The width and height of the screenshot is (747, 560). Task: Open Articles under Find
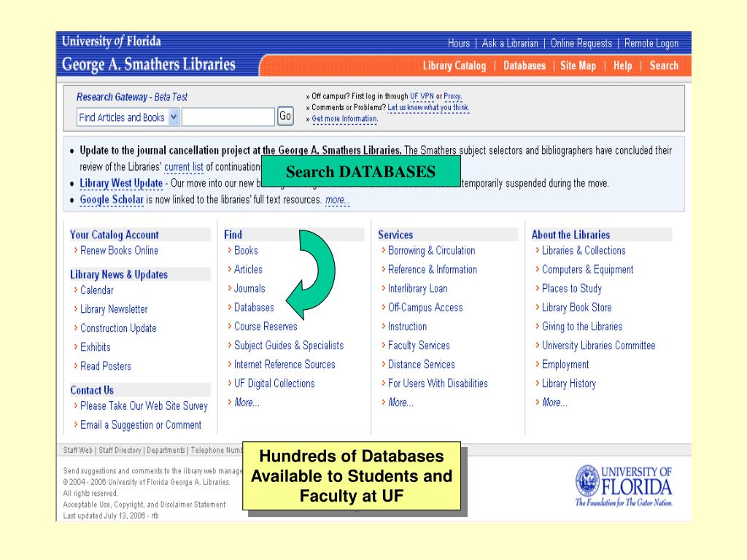pos(248,270)
